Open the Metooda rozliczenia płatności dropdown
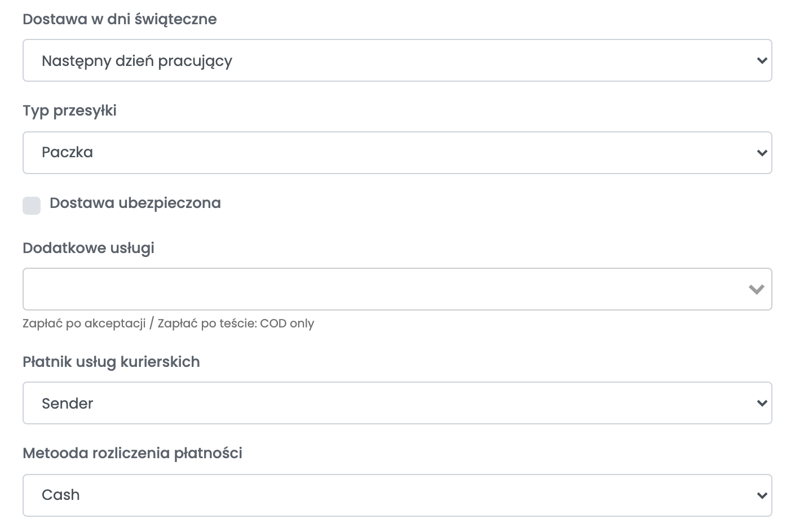The width and height of the screenshot is (795, 532). [x=397, y=495]
